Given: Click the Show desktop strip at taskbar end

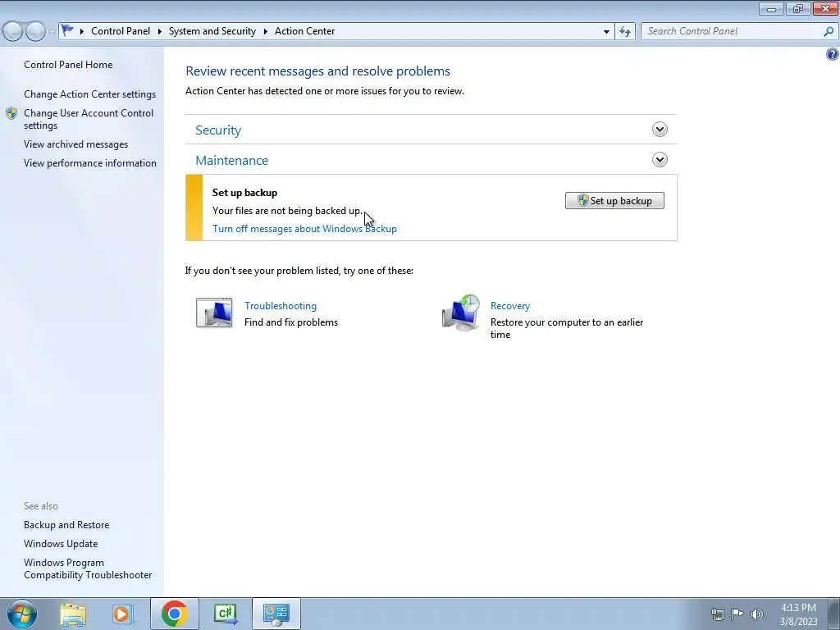Looking at the screenshot, I should click(x=835, y=614).
